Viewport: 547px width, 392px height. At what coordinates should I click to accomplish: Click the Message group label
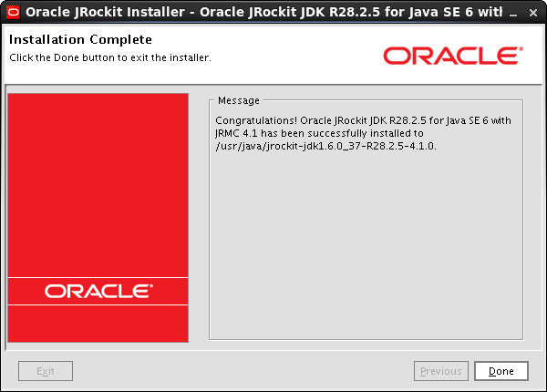tap(239, 100)
